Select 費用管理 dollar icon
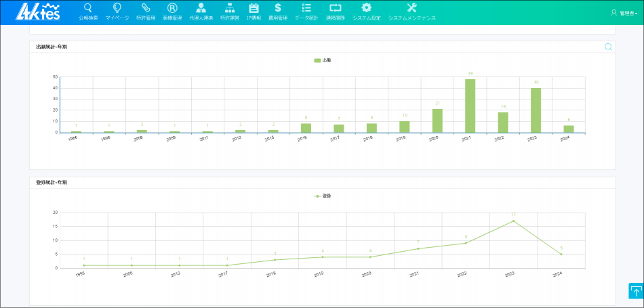Image resolution: width=644 pixels, height=308 pixels. point(278,8)
